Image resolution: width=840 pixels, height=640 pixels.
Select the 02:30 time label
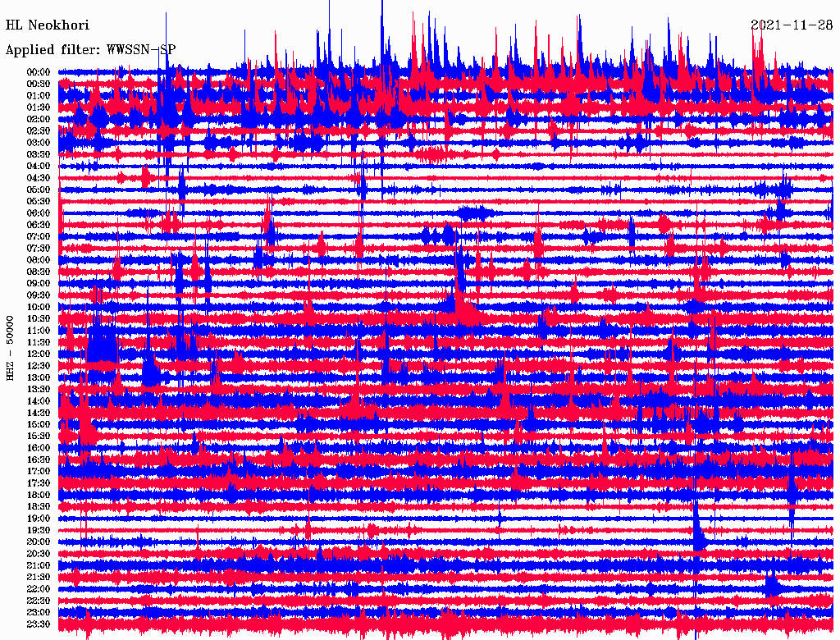(39, 130)
